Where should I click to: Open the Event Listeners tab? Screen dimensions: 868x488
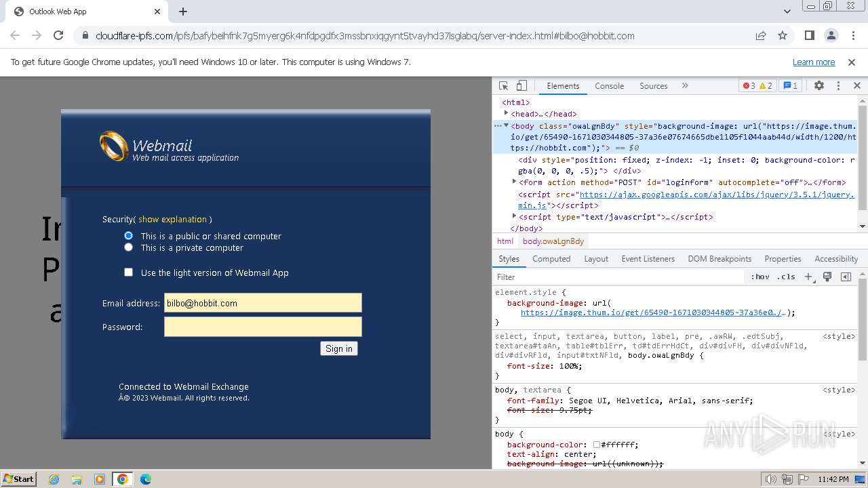pos(648,259)
